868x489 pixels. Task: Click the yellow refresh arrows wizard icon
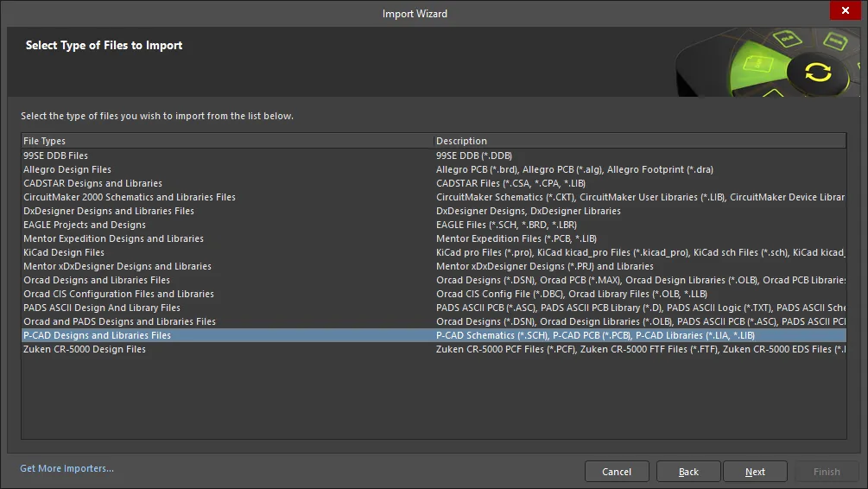(x=818, y=73)
